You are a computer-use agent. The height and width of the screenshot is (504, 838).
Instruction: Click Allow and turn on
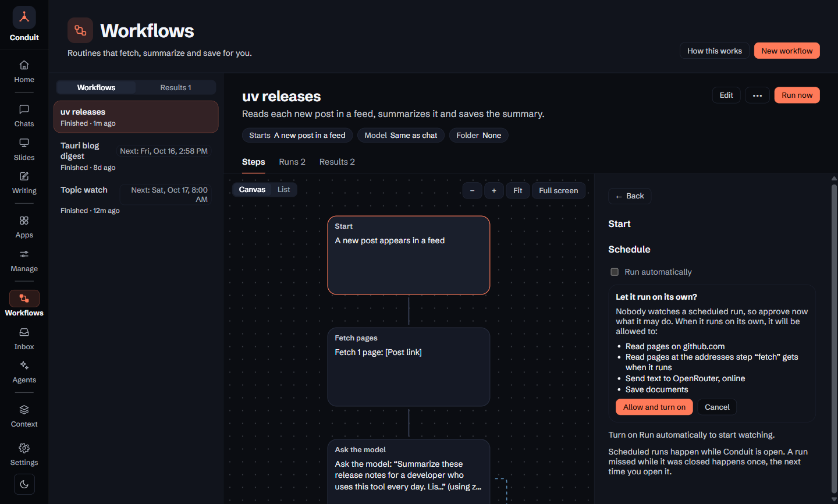click(x=654, y=407)
